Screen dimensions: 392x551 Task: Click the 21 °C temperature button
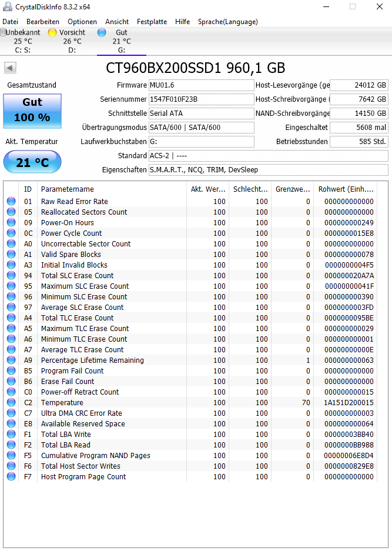[32, 162]
